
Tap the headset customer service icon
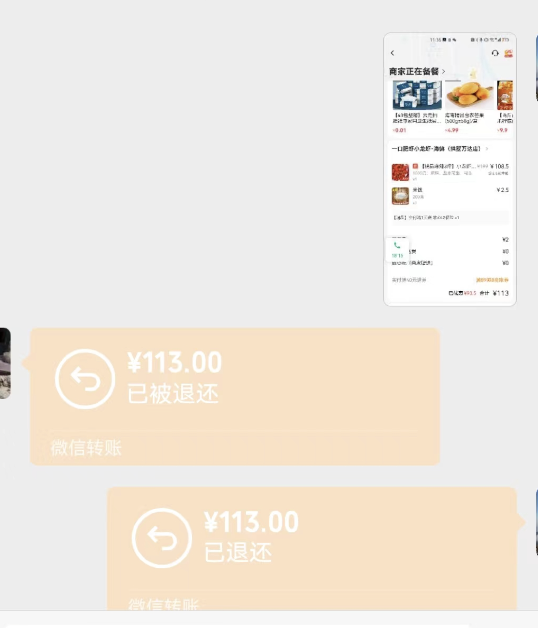coord(495,53)
